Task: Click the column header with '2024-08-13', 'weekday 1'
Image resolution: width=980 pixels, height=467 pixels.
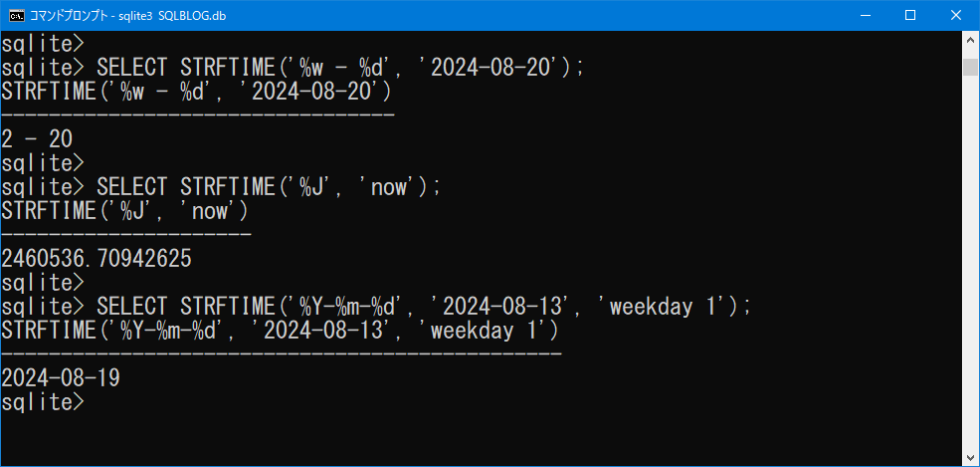Action: click(x=281, y=331)
